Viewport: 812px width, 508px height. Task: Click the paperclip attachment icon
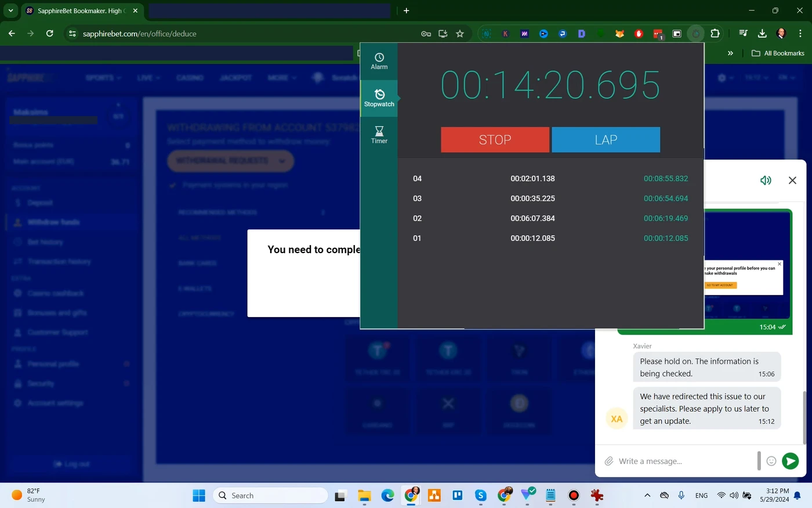click(608, 461)
